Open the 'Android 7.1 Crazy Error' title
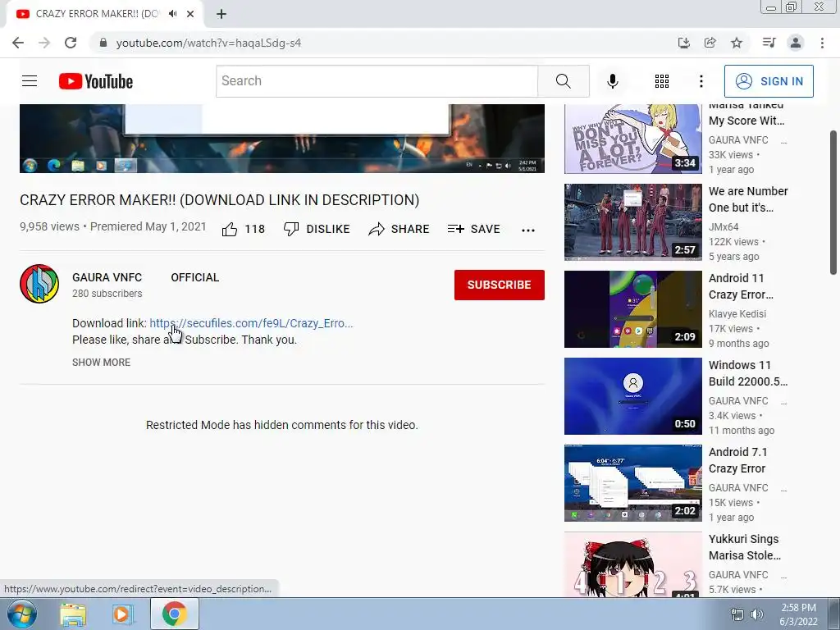The height and width of the screenshot is (630, 840). point(737,460)
